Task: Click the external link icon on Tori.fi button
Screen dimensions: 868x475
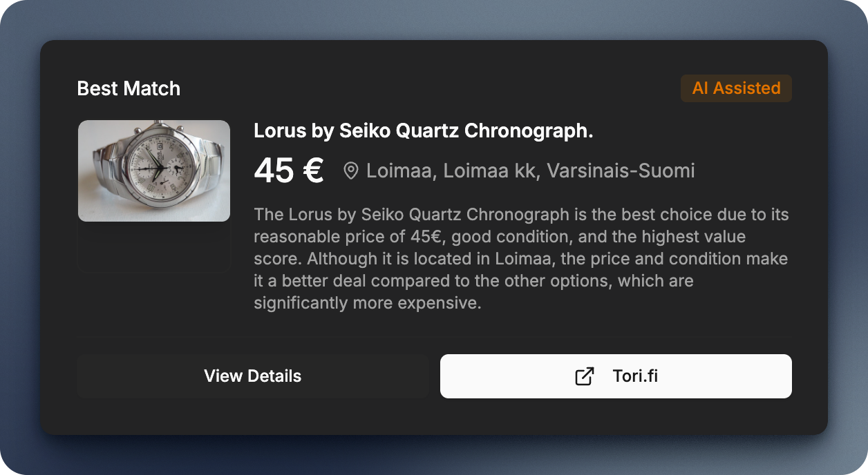Action: point(585,376)
